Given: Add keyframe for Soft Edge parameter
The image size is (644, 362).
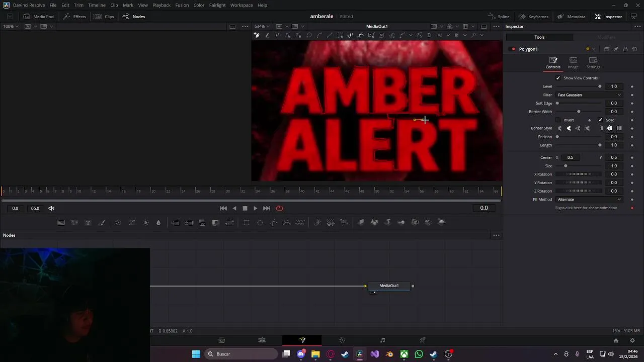Looking at the screenshot, I should (x=632, y=103).
